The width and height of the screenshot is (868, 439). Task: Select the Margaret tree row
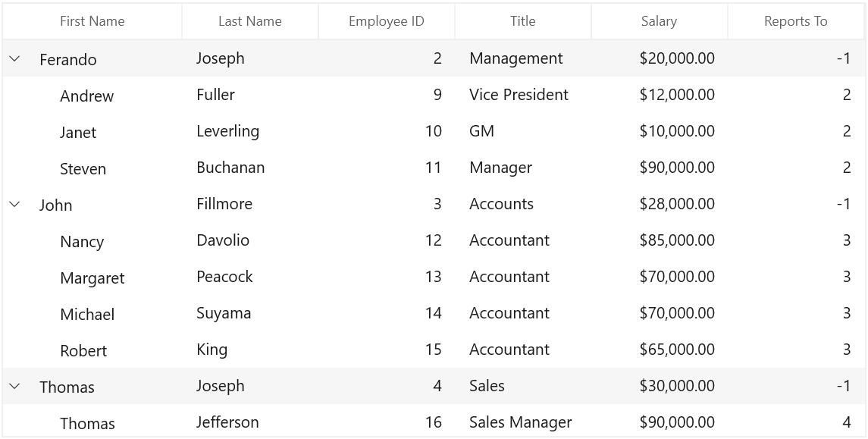click(434, 277)
